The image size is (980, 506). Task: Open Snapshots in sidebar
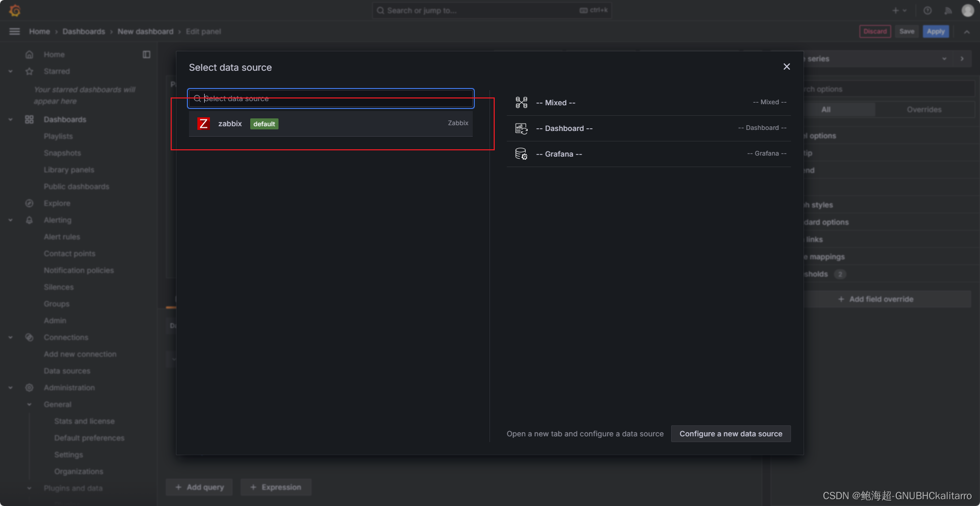[62, 153]
